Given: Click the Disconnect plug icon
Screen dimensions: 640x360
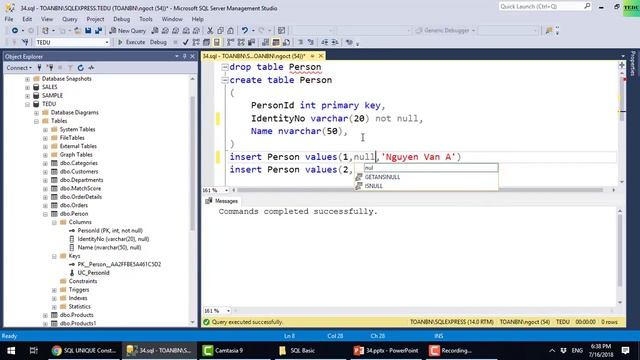Looking at the screenshot, I should pos(50,68).
